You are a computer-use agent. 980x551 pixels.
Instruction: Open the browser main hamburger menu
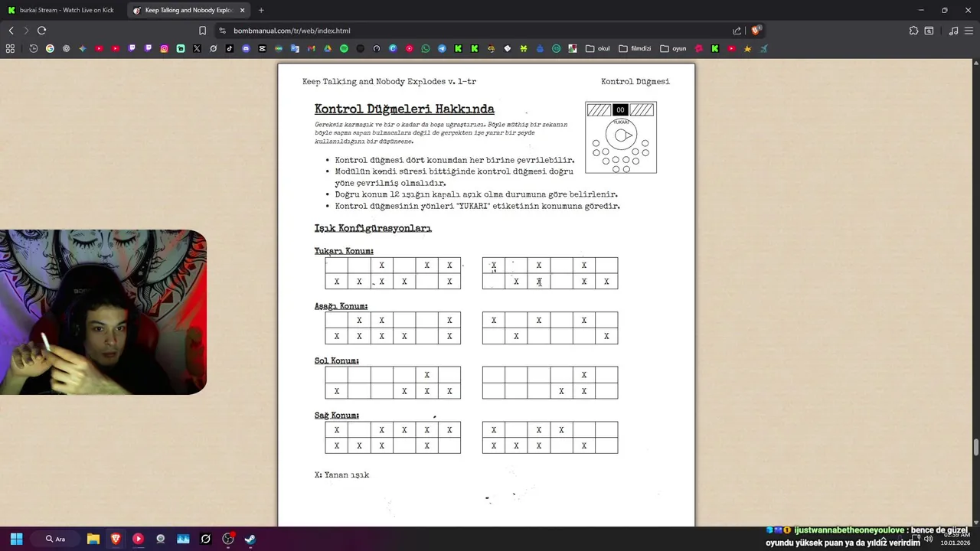[x=969, y=31]
